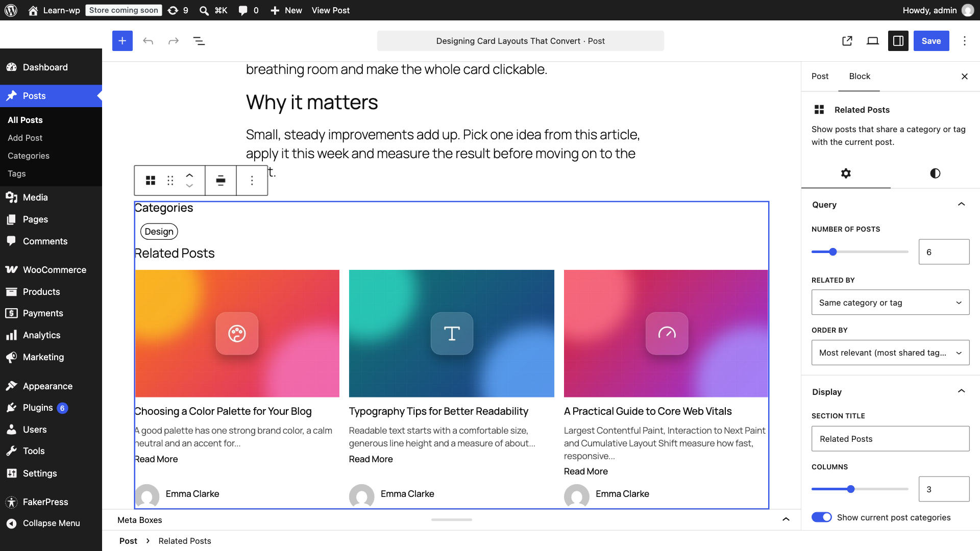Toggle Show current post categories
Image resolution: width=980 pixels, height=551 pixels.
tap(822, 517)
